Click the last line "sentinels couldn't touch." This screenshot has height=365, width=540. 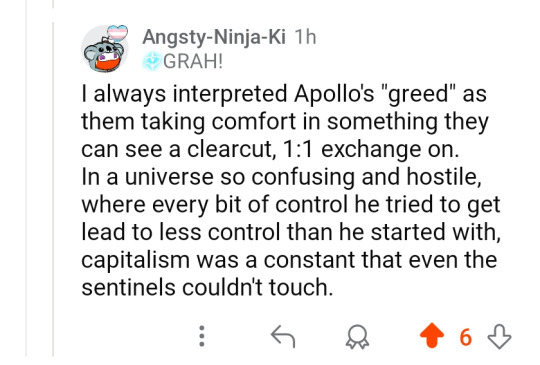tap(207, 287)
